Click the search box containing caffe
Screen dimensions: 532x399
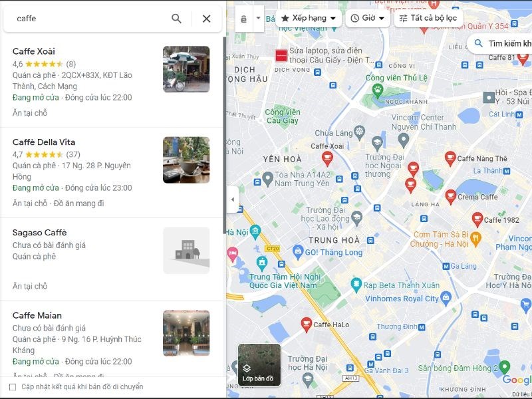coord(90,19)
